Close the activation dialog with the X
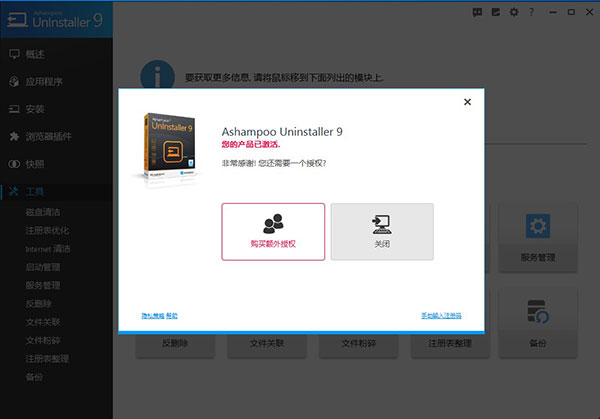This screenshot has height=419, width=600. coord(467,102)
